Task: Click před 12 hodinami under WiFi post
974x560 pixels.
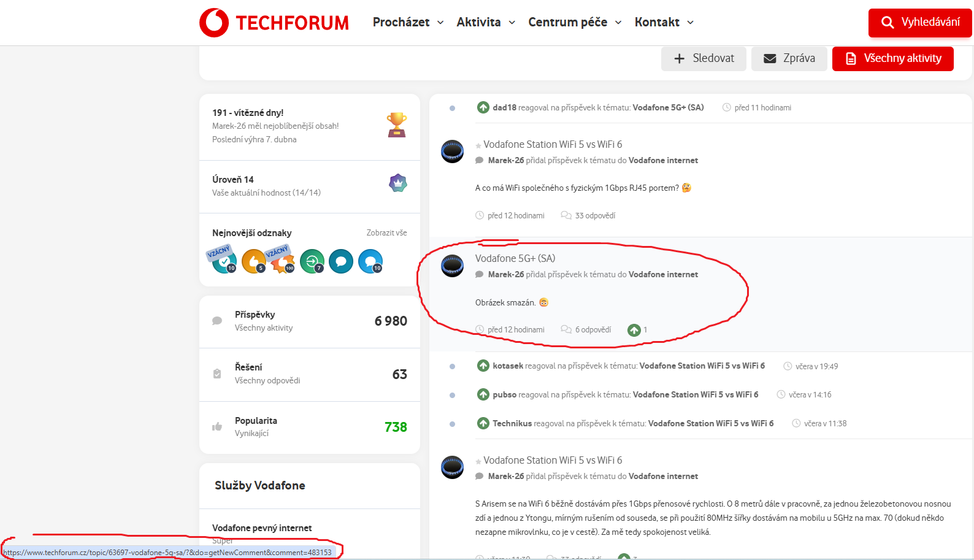Action: coord(516,215)
